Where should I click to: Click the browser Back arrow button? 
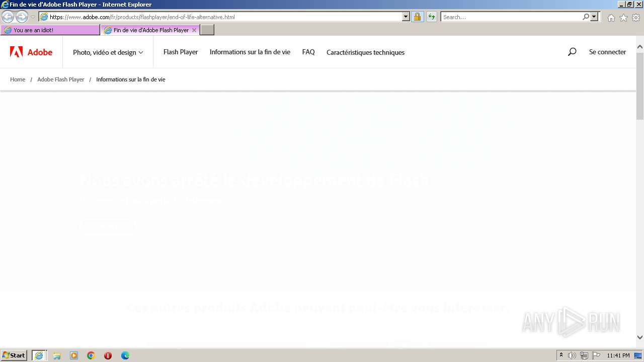(x=8, y=17)
